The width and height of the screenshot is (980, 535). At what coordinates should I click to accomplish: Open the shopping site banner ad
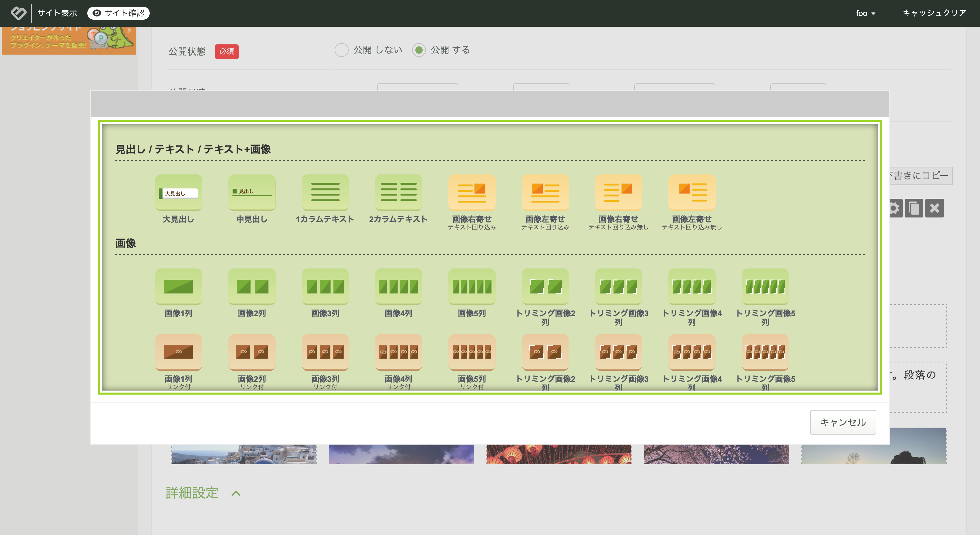coord(69,40)
